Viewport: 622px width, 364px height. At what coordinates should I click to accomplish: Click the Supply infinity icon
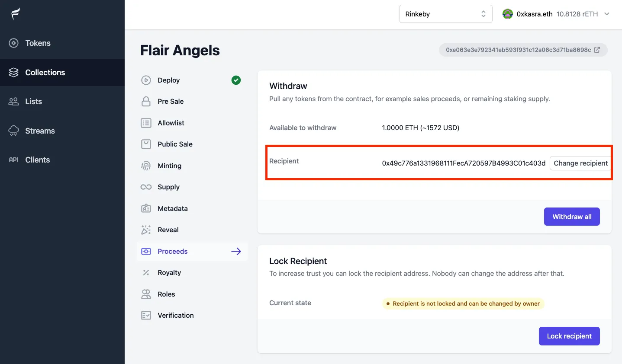146,187
